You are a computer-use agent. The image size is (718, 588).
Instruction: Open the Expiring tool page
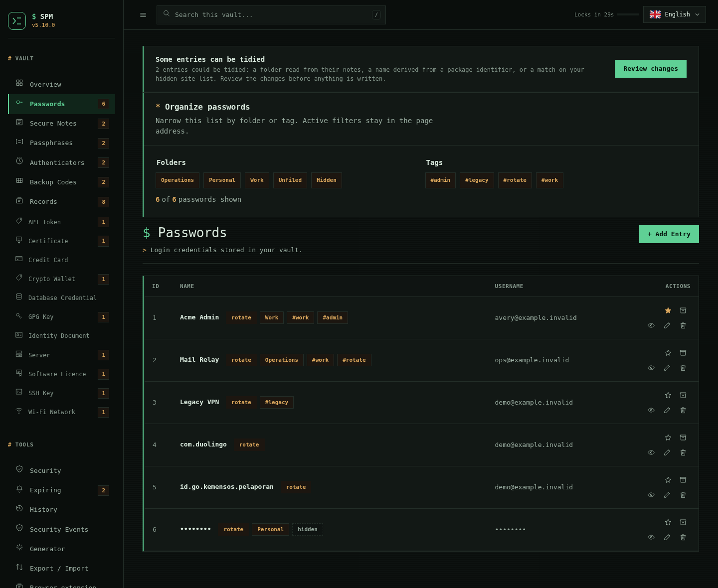click(62, 490)
